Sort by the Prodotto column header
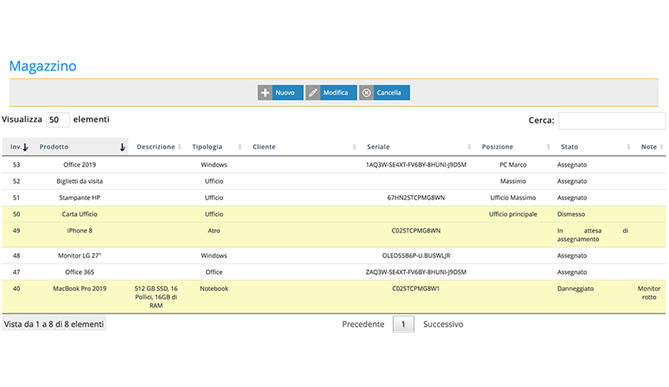Viewport: 669px width, 387px height. [82, 147]
